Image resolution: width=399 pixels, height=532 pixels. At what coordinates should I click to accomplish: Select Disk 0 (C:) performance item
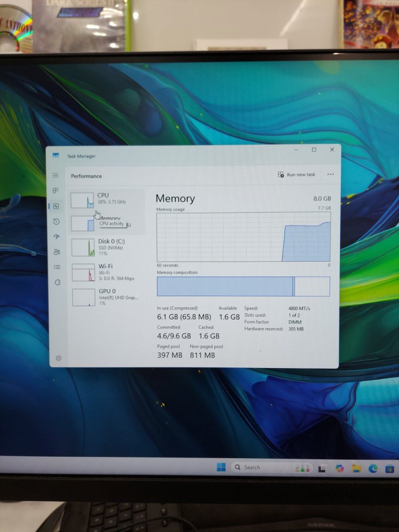107,247
